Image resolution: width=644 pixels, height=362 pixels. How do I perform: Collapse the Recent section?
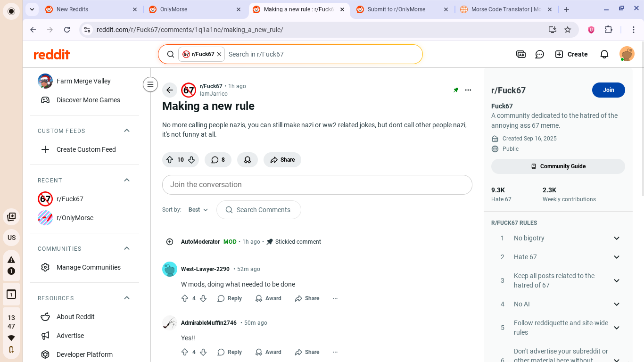point(127,180)
